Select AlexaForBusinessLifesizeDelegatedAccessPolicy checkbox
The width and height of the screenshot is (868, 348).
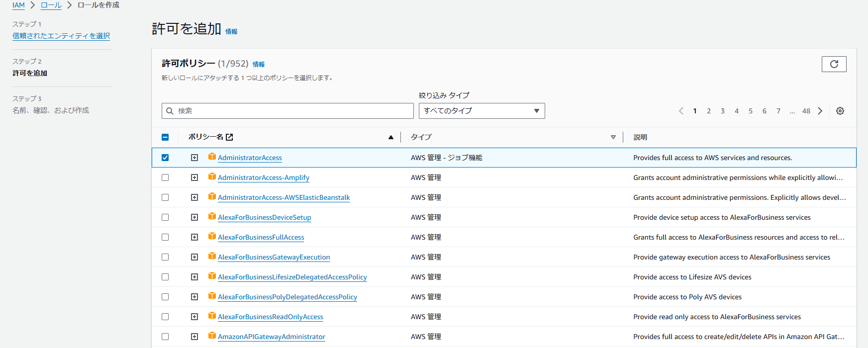click(165, 277)
